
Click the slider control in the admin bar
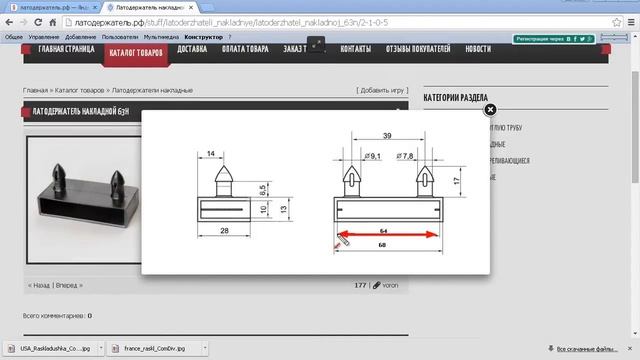click(614, 37)
